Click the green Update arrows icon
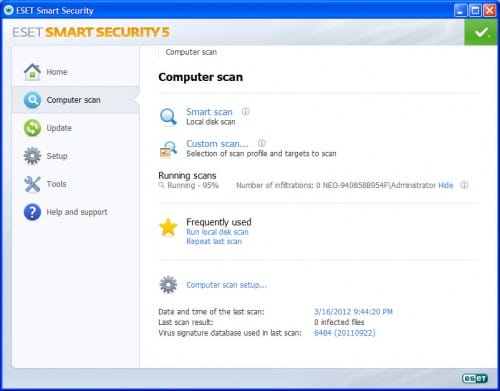500x391 pixels. pos(32,128)
